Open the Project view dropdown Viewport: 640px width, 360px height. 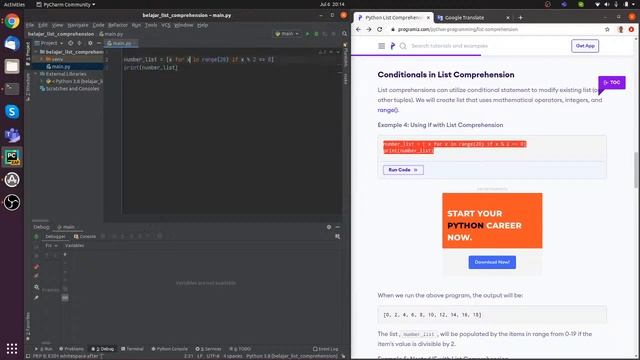pyautogui.click(x=49, y=43)
